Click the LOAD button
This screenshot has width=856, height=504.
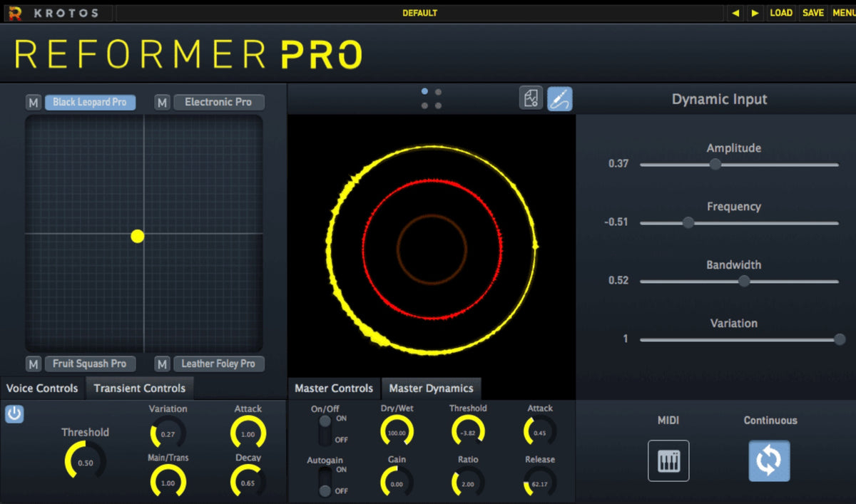coord(781,12)
